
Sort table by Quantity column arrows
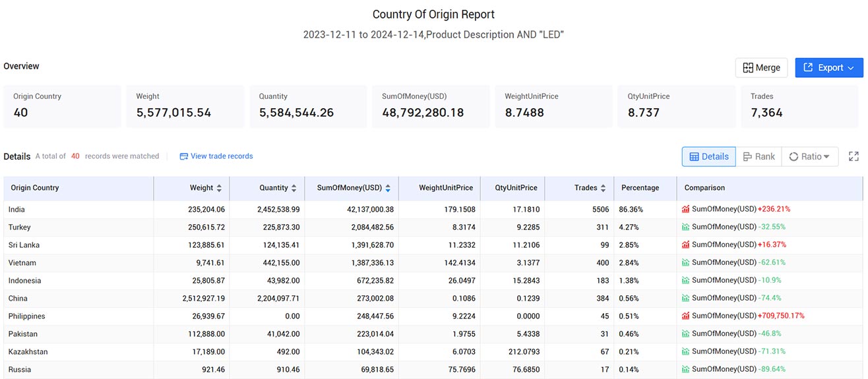pos(294,188)
